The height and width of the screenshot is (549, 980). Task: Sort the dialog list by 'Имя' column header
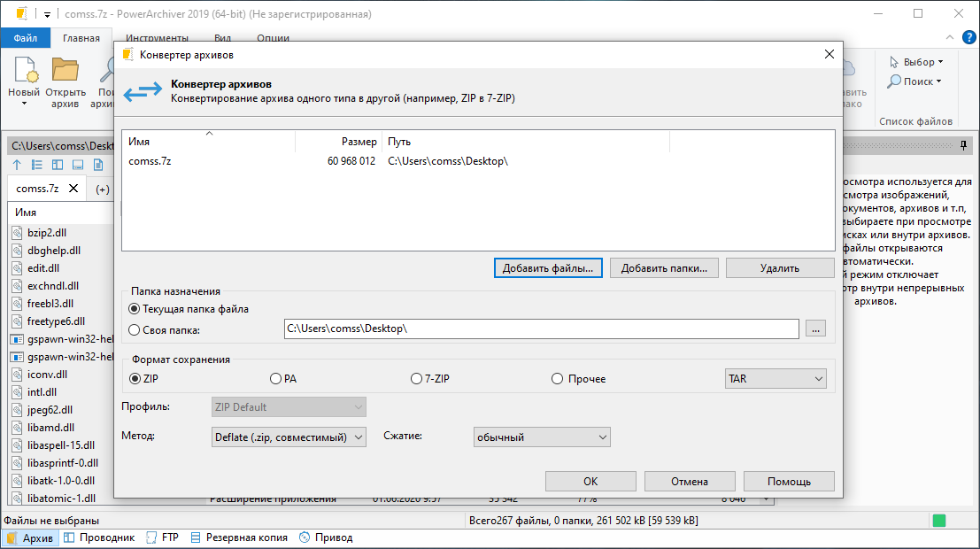tap(209, 142)
